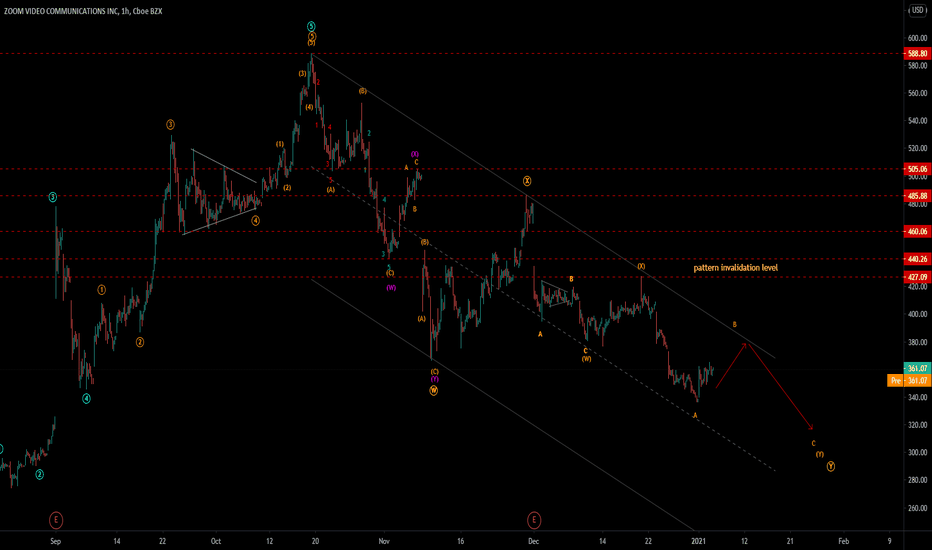Click the Dec label on time axis
The width and height of the screenshot is (932, 550).
coord(534,541)
